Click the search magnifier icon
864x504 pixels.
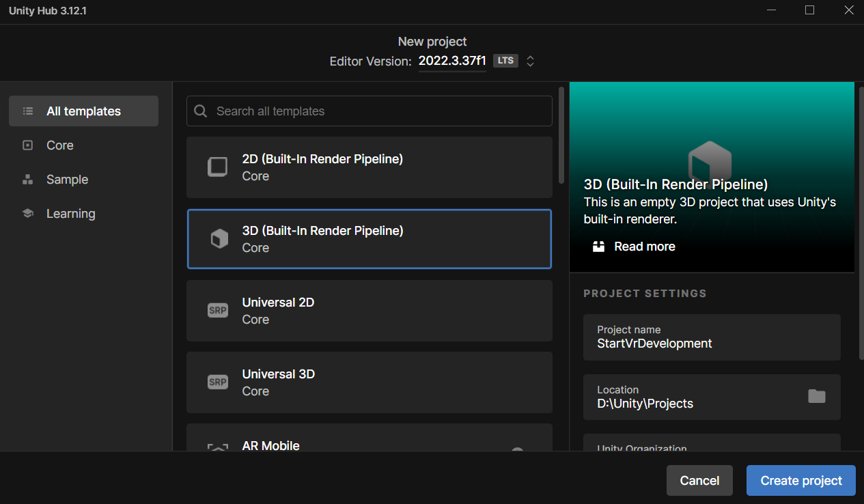200,111
